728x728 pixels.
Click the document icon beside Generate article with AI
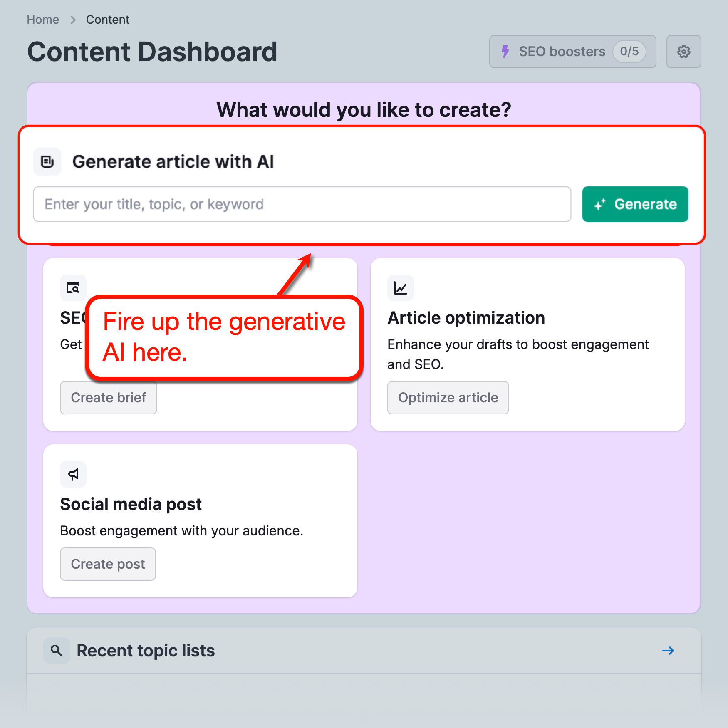pyautogui.click(x=47, y=162)
